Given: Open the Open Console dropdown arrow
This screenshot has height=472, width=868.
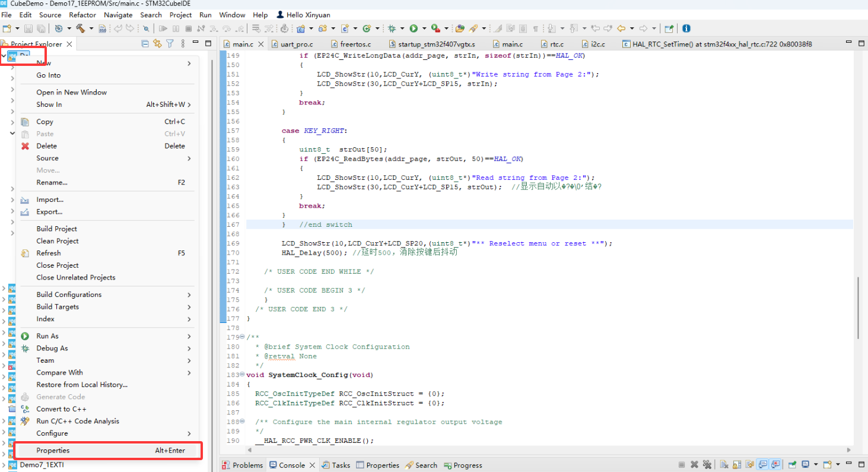Looking at the screenshot, I should [x=838, y=464].
